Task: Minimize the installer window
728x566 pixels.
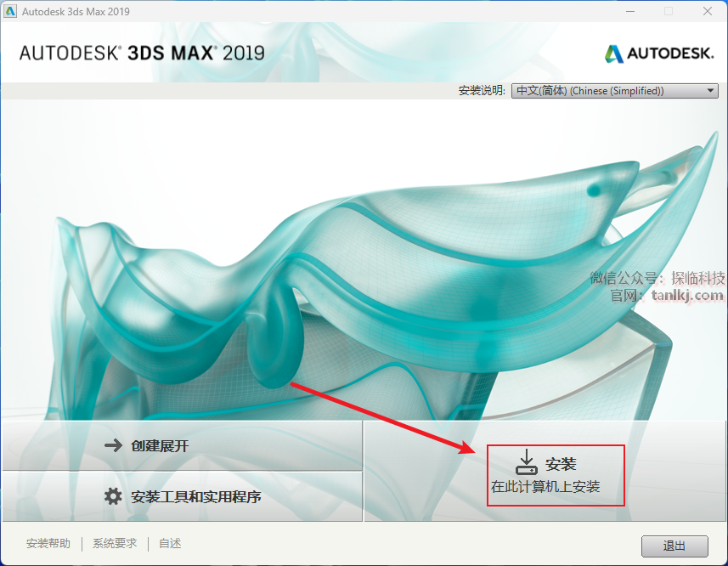Action: [630, 11]
